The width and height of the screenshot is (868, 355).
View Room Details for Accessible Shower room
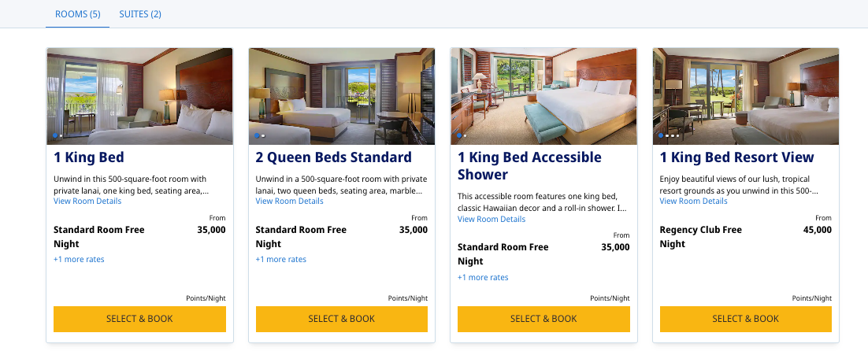pos(491,219)
